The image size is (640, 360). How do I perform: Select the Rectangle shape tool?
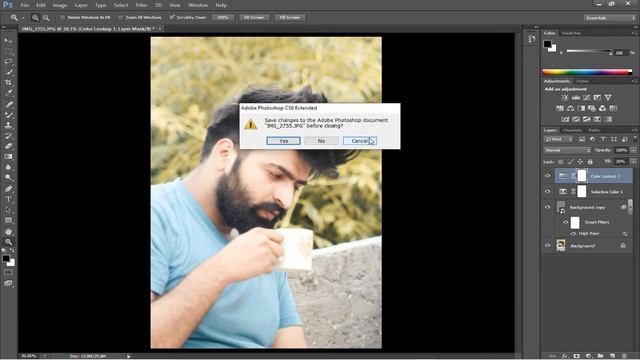(x=8, y=220)
